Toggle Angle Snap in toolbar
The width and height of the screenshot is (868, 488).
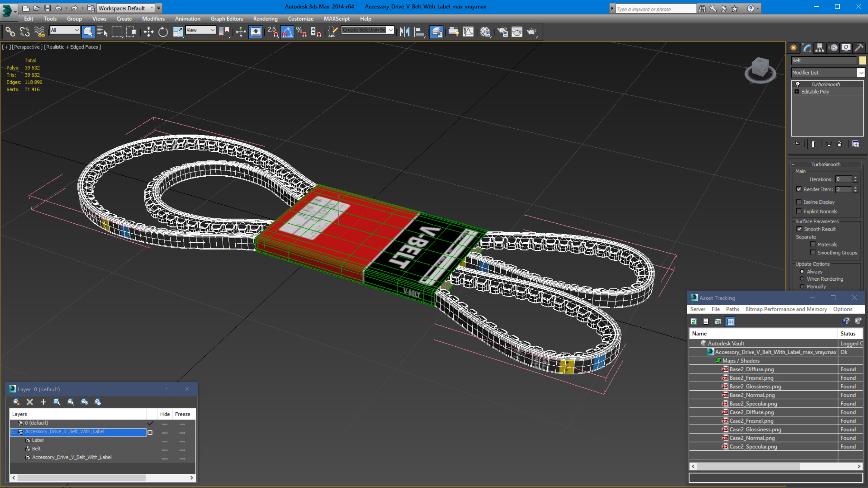287,32
